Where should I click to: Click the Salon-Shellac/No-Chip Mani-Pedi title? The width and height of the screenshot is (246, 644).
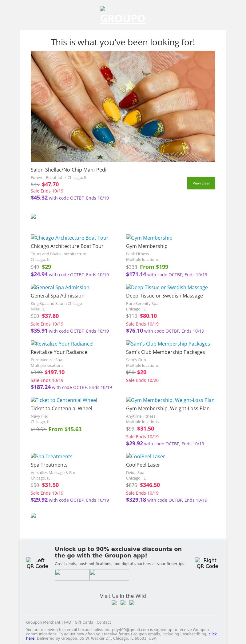tap(69, 170)
